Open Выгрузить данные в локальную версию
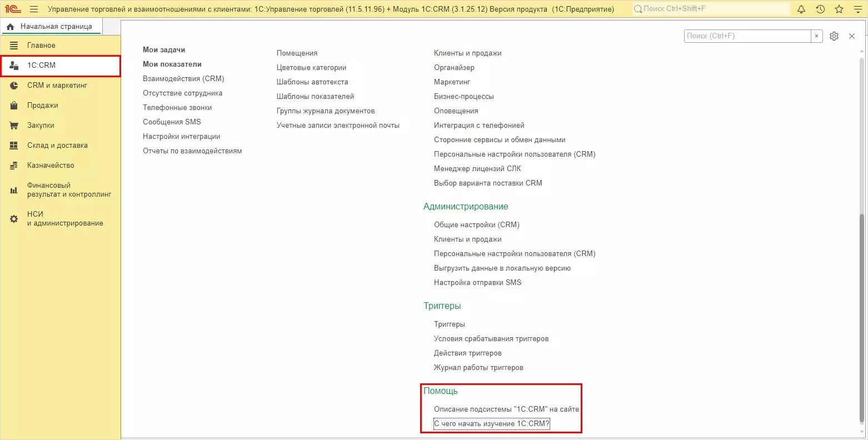This screenshot has width=868, height=440. 502,268
